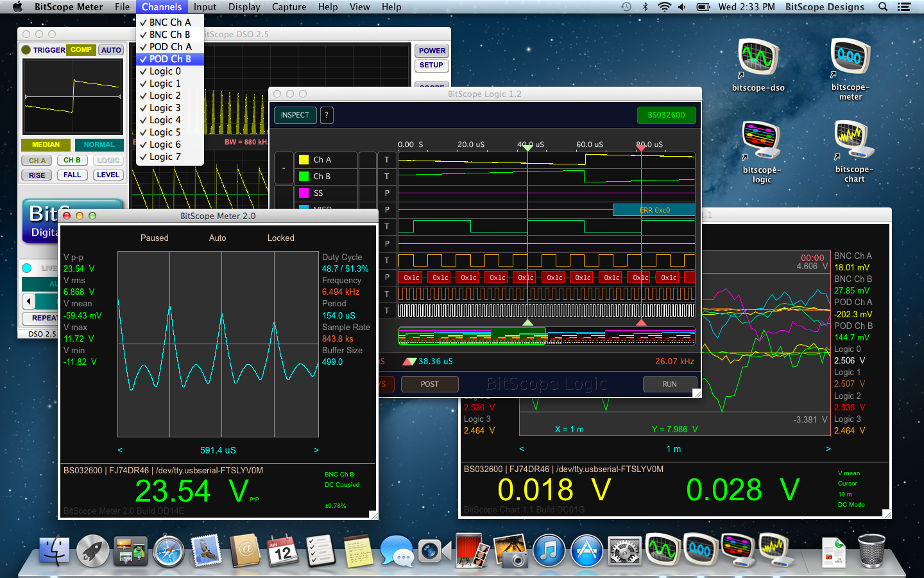Open Messages from the Dock
Viewport: 924px width, 578px height.
pos(397,550)
